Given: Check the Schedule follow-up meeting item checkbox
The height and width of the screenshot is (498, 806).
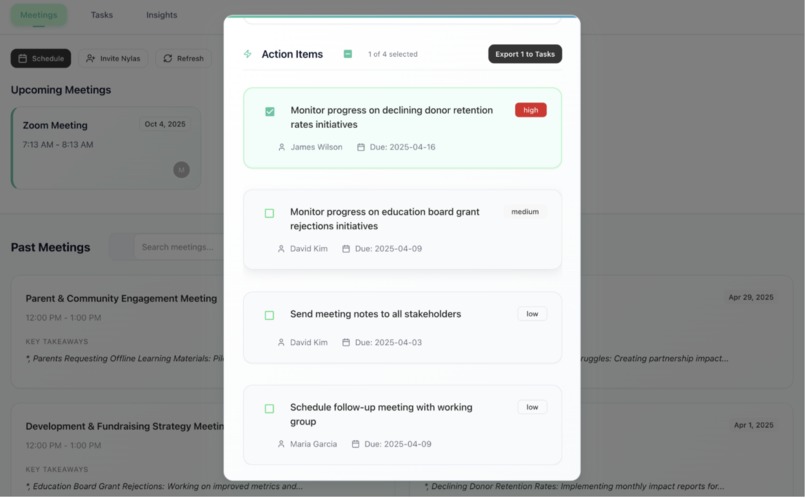Looking at the screenshot, I should click(269, 409).
